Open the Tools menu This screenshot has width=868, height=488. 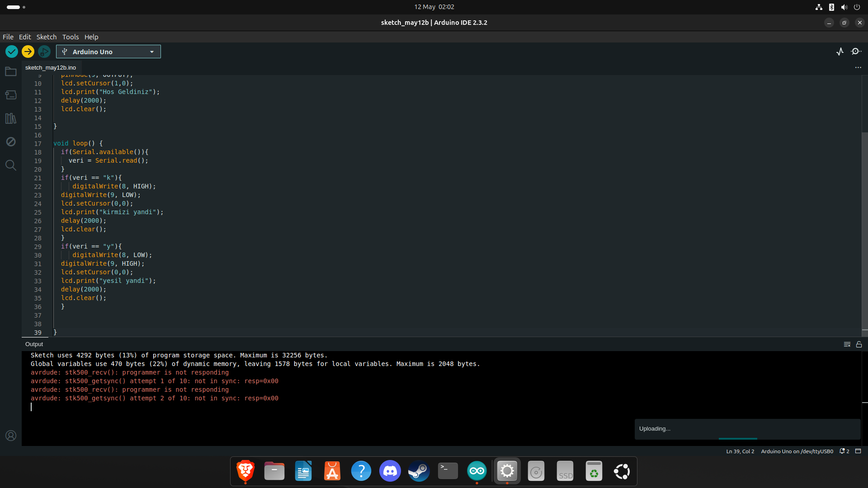[x=71, y=37]
